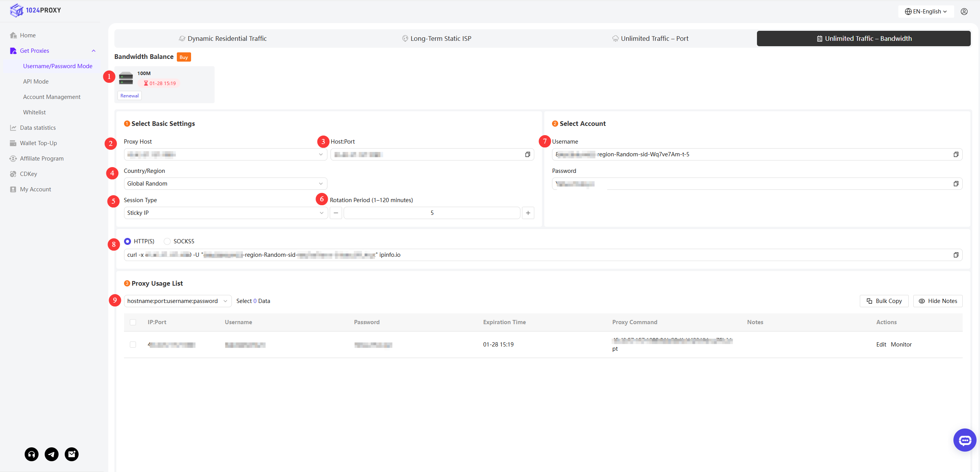Select the SOCKS5 protocol option
Screen dimensions: 980x472
pyautogui.click(x=167, y=241)
